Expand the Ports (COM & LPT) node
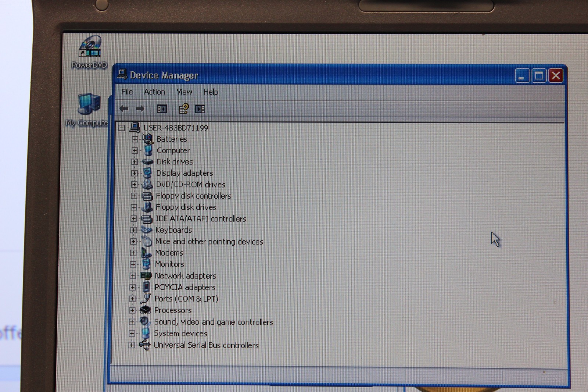The height and width of the screenshot is (392, 588). pos(132,299)
